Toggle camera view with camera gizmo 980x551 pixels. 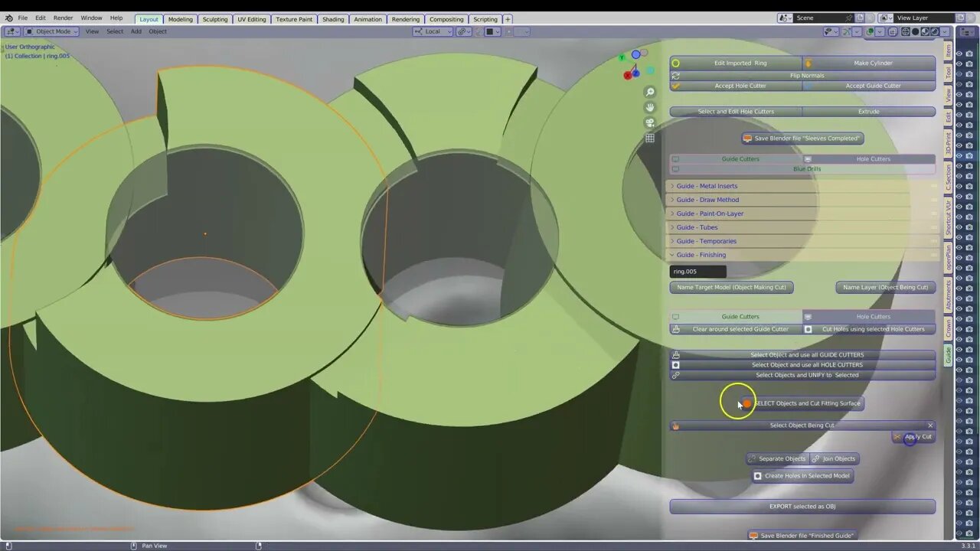[x=650, y=122]
